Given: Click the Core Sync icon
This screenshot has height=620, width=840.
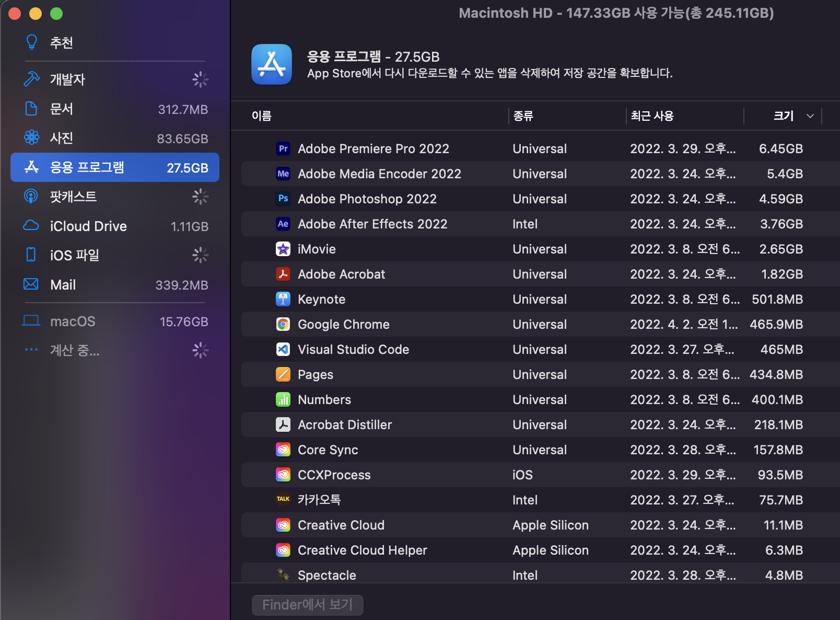Looking at the screenshot, I should [x=283, y=450].
